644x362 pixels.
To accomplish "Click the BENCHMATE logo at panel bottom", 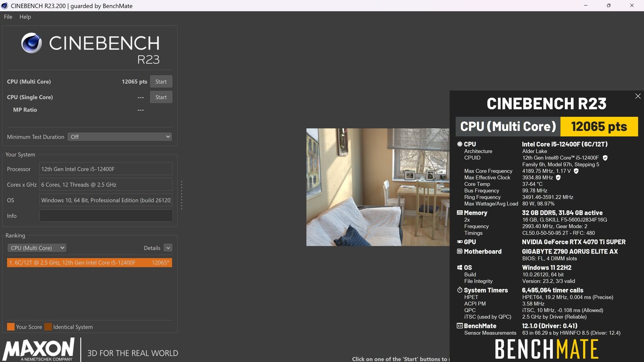I will click(x=546, y=349).
